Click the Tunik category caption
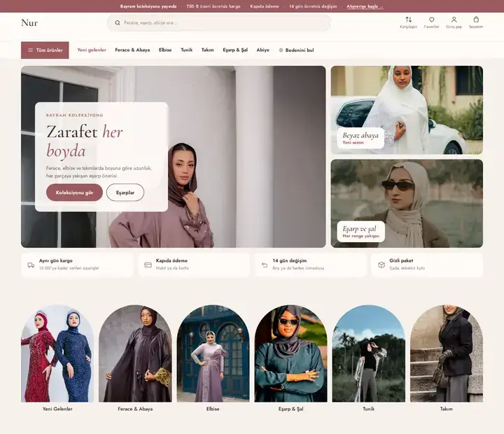 pyautogui.click(x=369, y=409)
